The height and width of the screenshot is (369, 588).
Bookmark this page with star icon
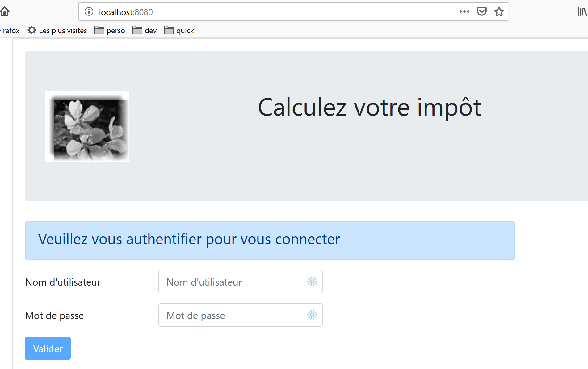499,12
